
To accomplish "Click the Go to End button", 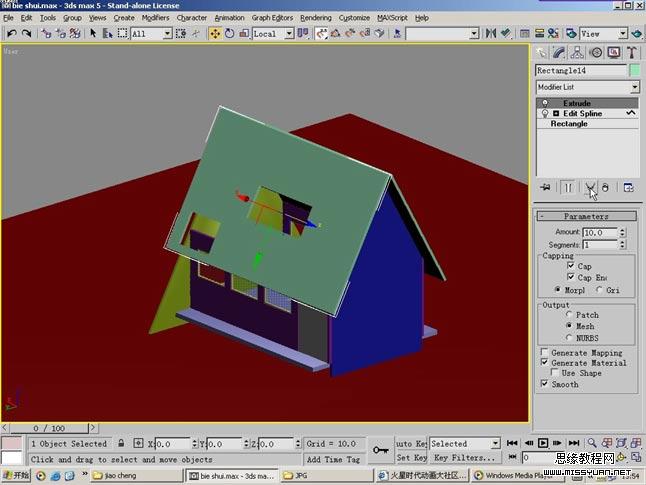I will click(573, 443).
